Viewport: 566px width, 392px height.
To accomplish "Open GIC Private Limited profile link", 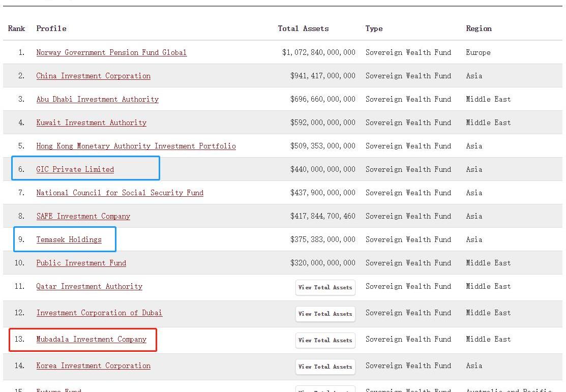I will tap(75, 170).
